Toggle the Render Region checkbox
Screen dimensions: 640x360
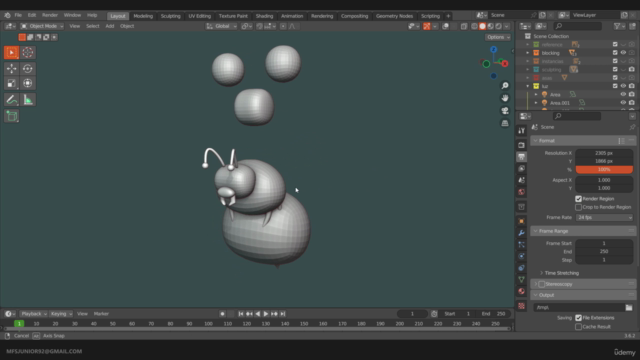click(578, 199)
